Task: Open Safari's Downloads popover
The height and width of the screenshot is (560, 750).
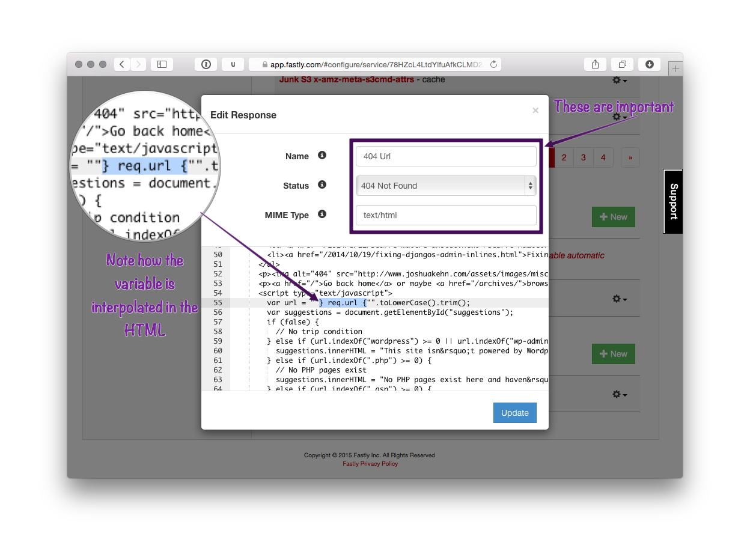Action: pyautogui.click(x=650, y=64)
